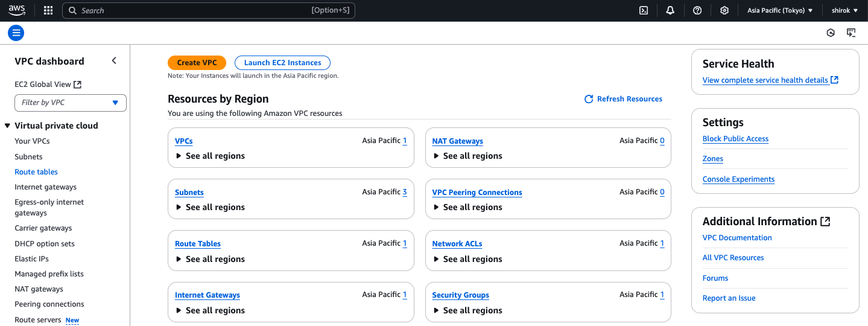Screen dimensions: 868x326
Task: Open NAT gateways in the sidebar
Action: pos(39,289)
